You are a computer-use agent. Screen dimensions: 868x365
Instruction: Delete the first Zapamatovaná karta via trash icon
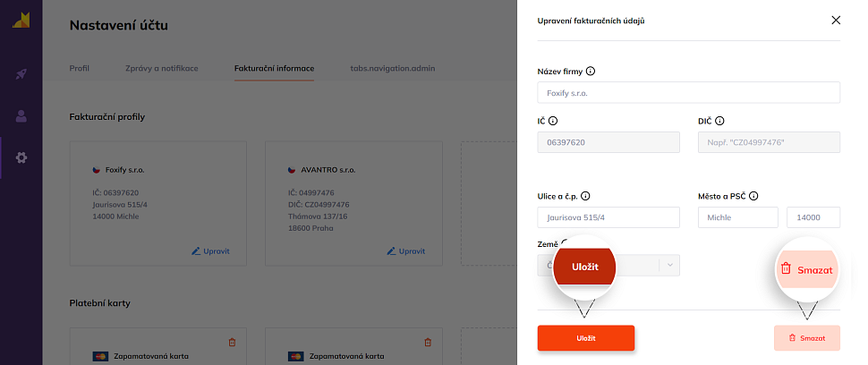click(233, 342)
